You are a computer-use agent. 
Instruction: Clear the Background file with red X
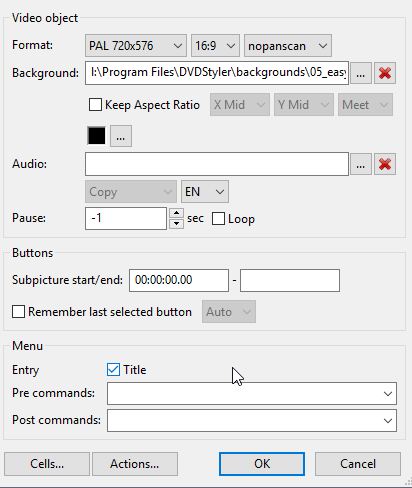click(x=385, y=73)
